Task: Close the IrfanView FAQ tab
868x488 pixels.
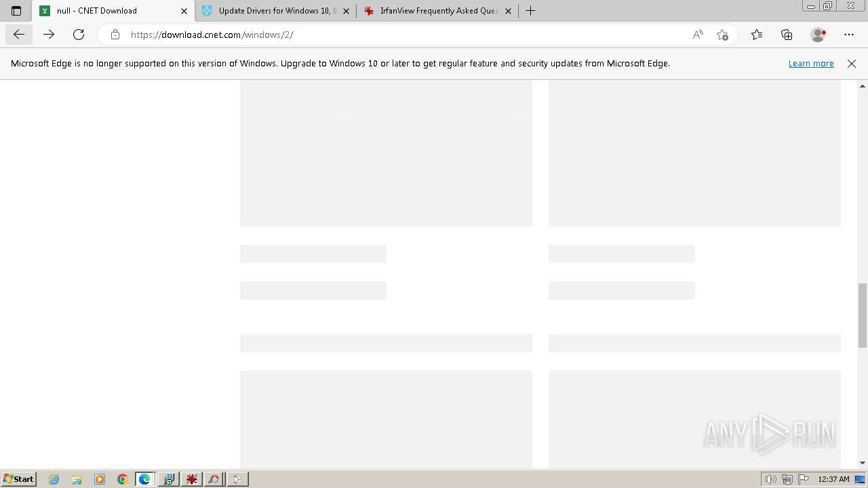Action: coord(508,11)
